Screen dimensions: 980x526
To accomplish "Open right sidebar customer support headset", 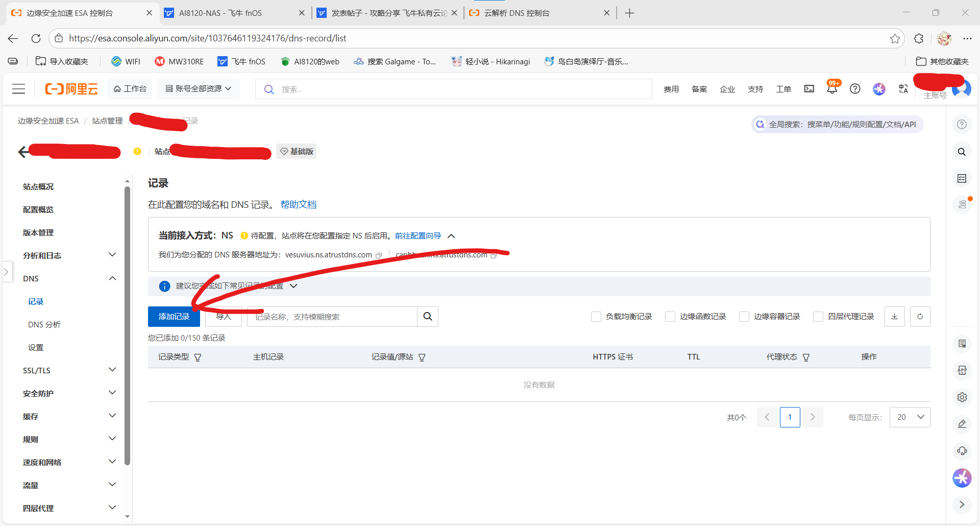I will [x=962, y=451].
